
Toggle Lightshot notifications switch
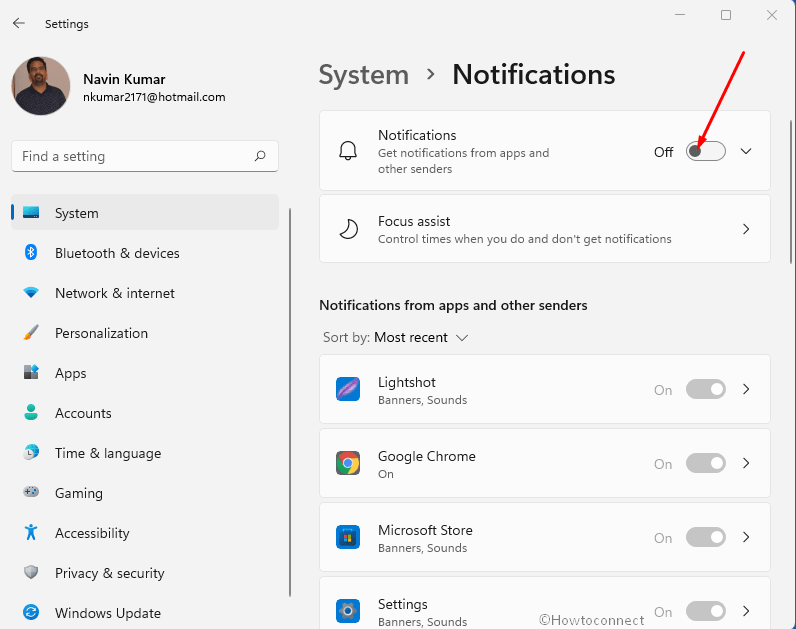pos(706,389)
